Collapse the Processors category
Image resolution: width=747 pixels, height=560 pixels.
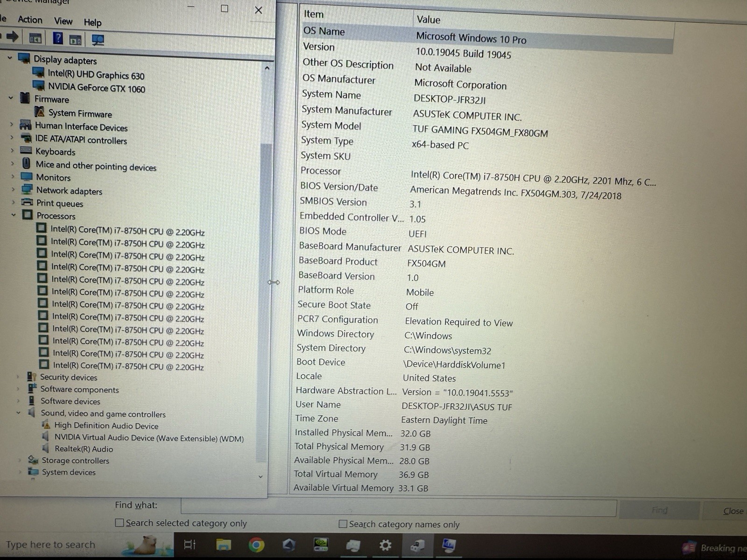[x=14, y=215]
